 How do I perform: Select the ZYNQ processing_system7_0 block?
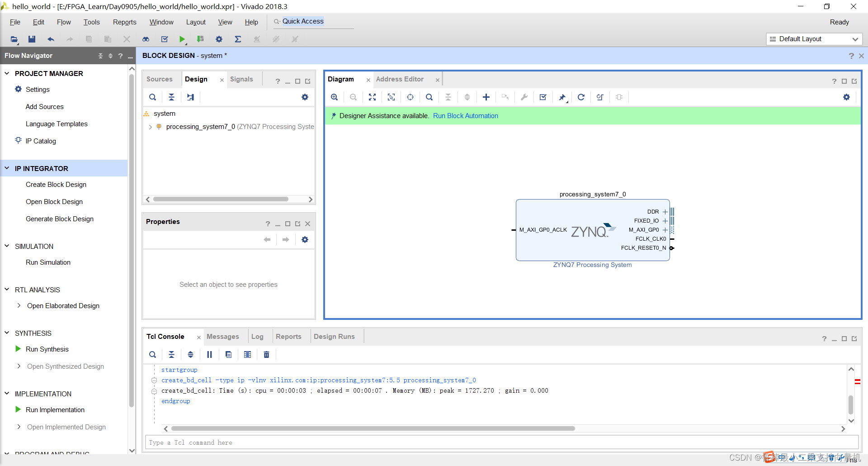pyautogui.click(x=592, y=230)
